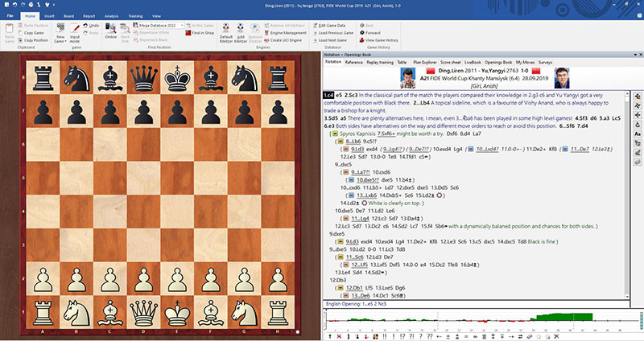Collapse the 7.Sxf6+ variation with its minus box
Screen dimensions: 644x341
click(332, 133)
